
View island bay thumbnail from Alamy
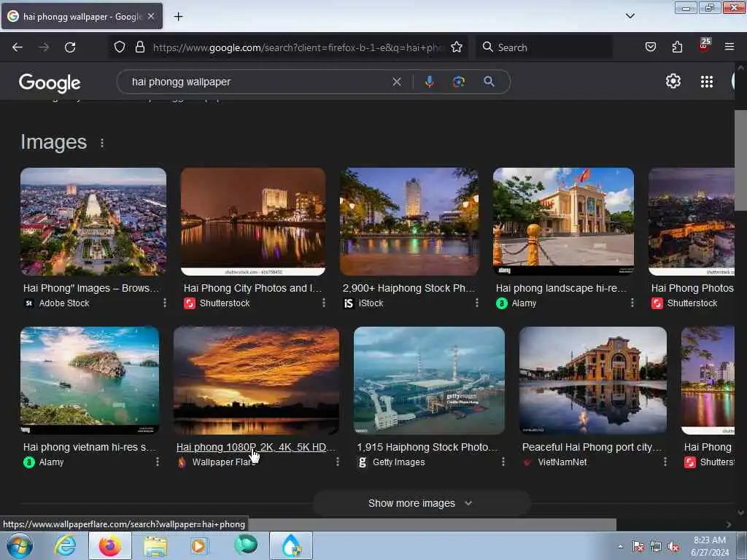point(90,381)
